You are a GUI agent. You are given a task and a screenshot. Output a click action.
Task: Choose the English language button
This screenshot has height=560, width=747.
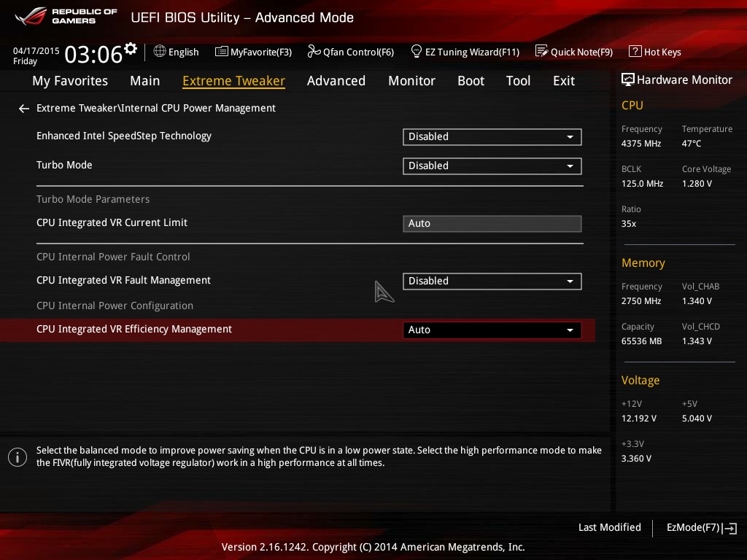click(x=177, y=52)
